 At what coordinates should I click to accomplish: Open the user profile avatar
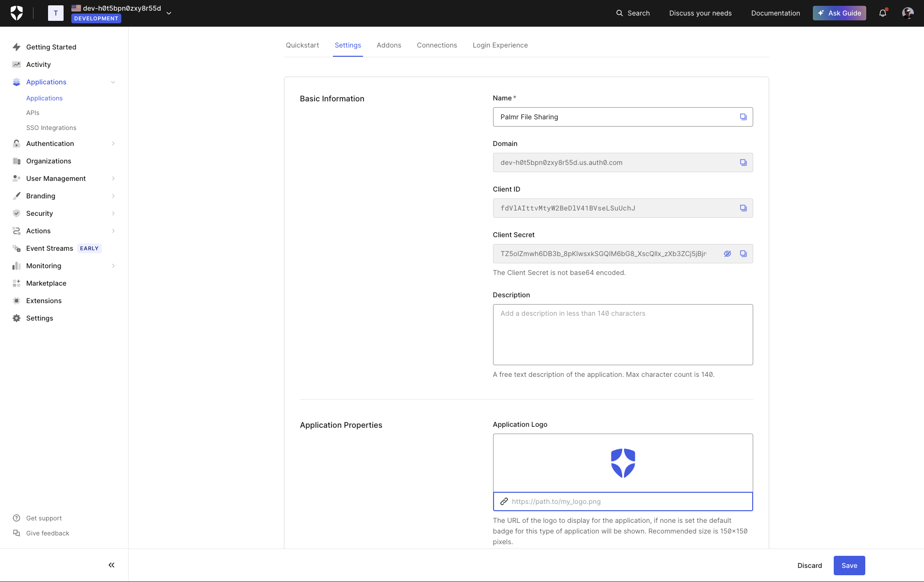point(908,13)
